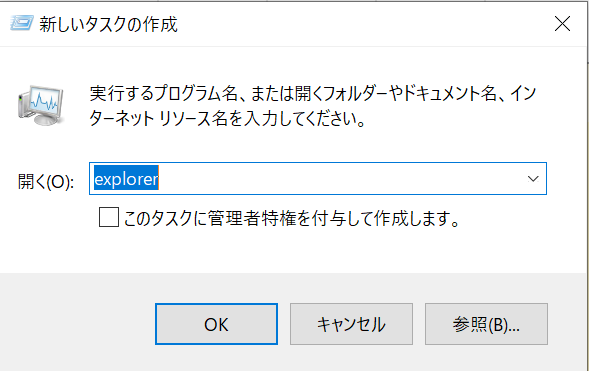The height and width of the screenshot is (371, 589).
Task: Click inside the 開く text input field
Action: [x=317, y=179]
